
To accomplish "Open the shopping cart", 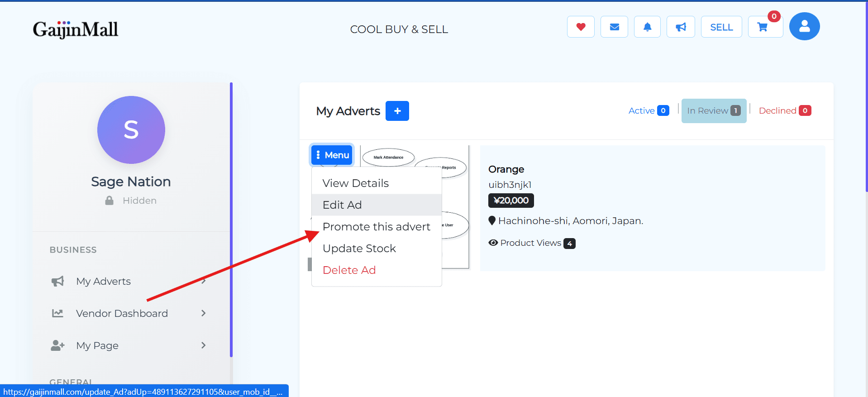I will click(765, 27).
